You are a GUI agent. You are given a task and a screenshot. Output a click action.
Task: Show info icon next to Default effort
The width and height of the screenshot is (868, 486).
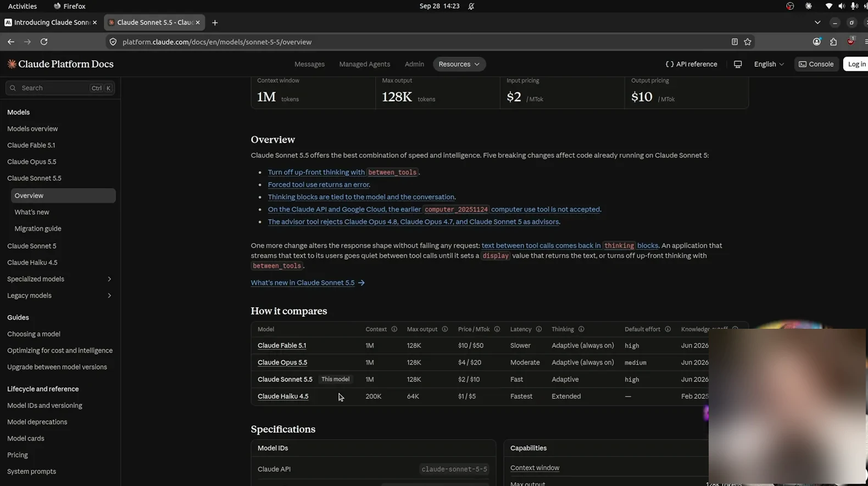coord(667,329)
